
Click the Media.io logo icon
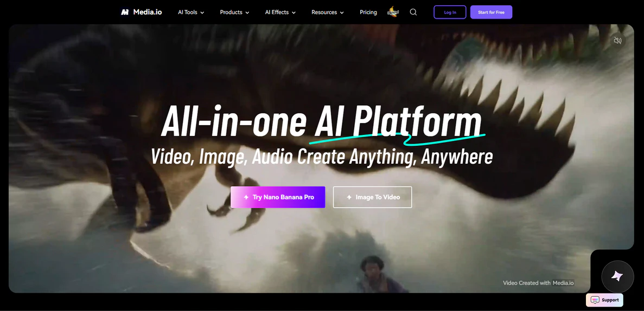point(125,12)
